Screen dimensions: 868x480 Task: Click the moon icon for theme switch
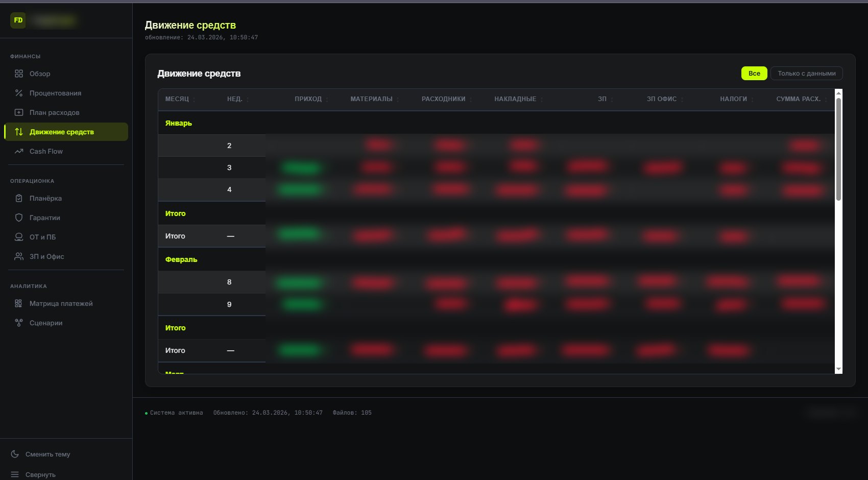pos(15,454)
